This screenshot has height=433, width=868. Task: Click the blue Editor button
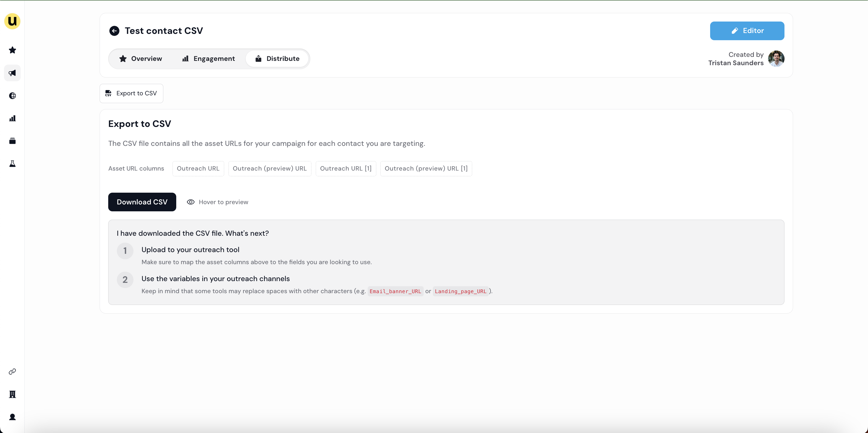747,31
